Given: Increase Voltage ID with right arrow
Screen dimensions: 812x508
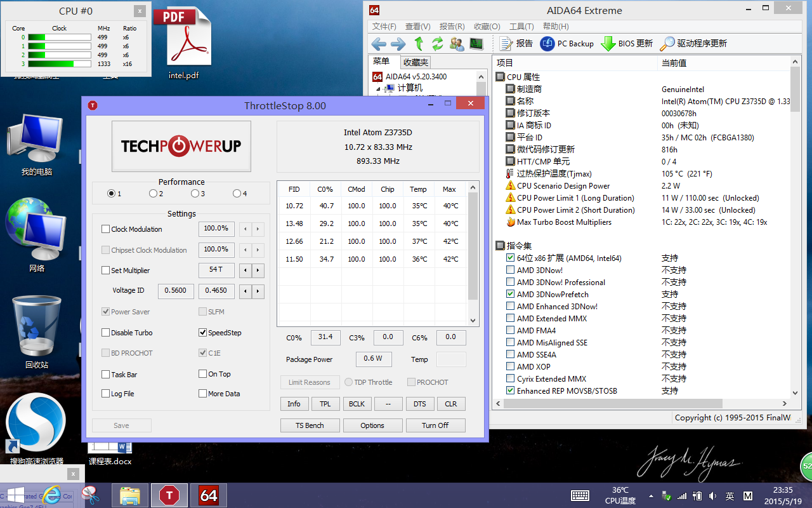Looking at the screenshot, I should (x=258, y=291).
